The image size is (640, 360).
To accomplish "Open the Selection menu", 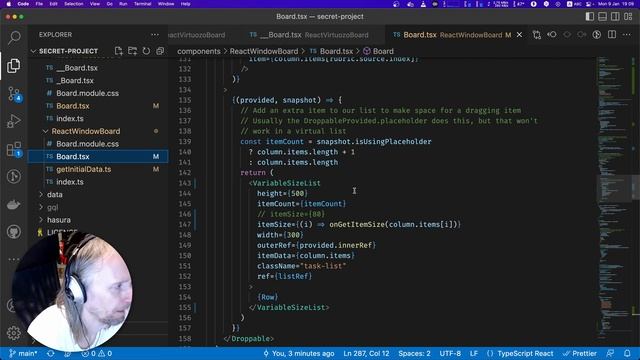I will 74,4.
